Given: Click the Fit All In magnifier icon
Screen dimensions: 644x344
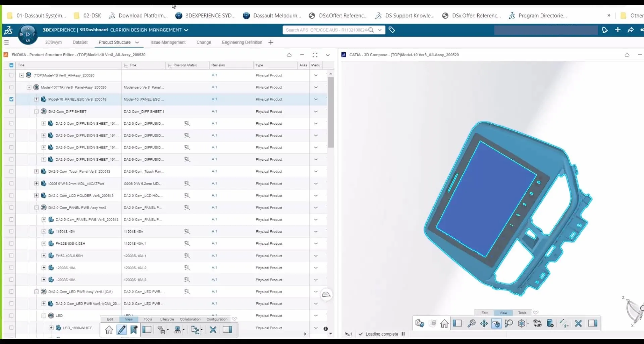Looking at the screenshot, I should tap(471, 324).
